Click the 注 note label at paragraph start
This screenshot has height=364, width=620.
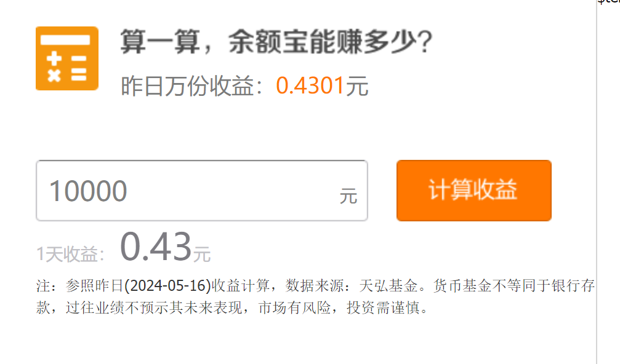44,286
